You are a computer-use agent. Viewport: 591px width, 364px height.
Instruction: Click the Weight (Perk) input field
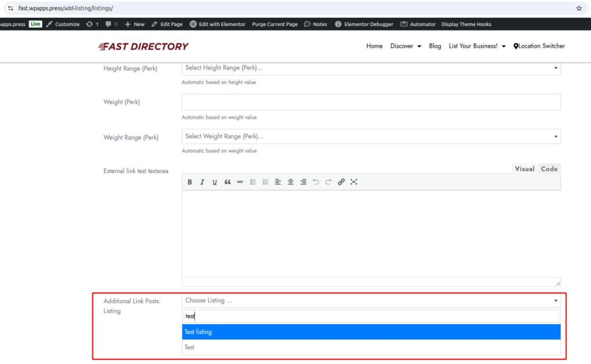(371, 102)
